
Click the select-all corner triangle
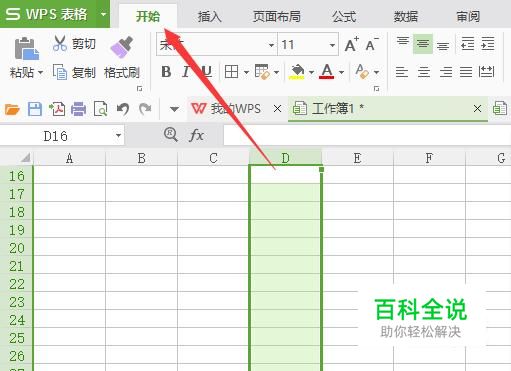25,157
